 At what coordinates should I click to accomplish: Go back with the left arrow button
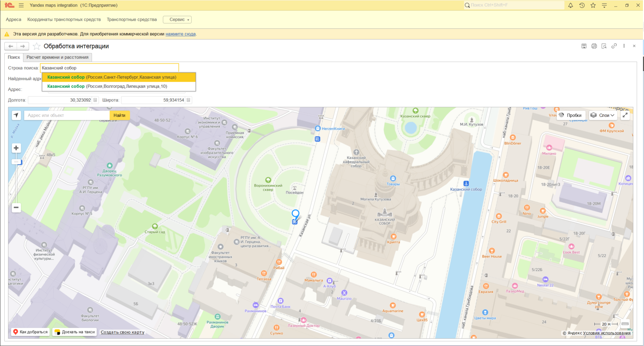(x=11, y=46)
